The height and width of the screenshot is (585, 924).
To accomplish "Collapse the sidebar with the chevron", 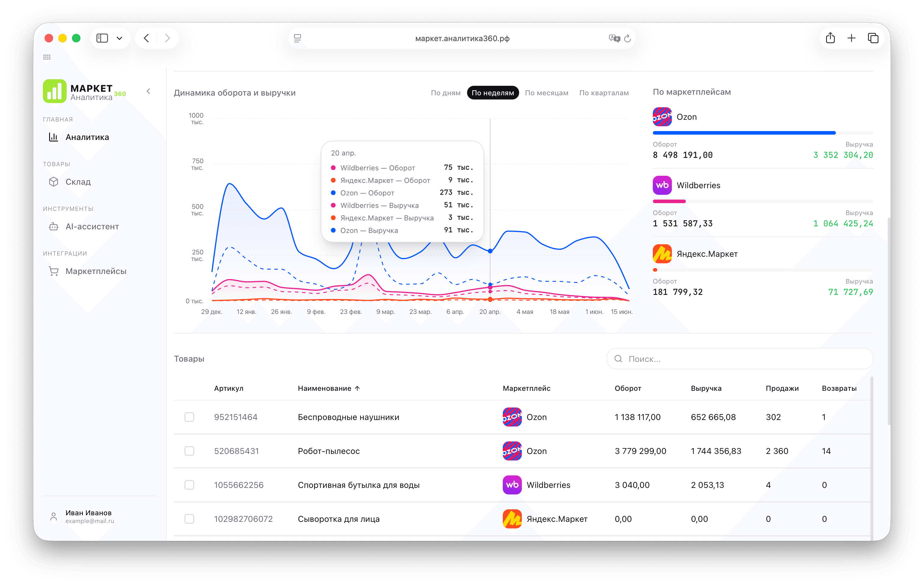I will point(149,91).
